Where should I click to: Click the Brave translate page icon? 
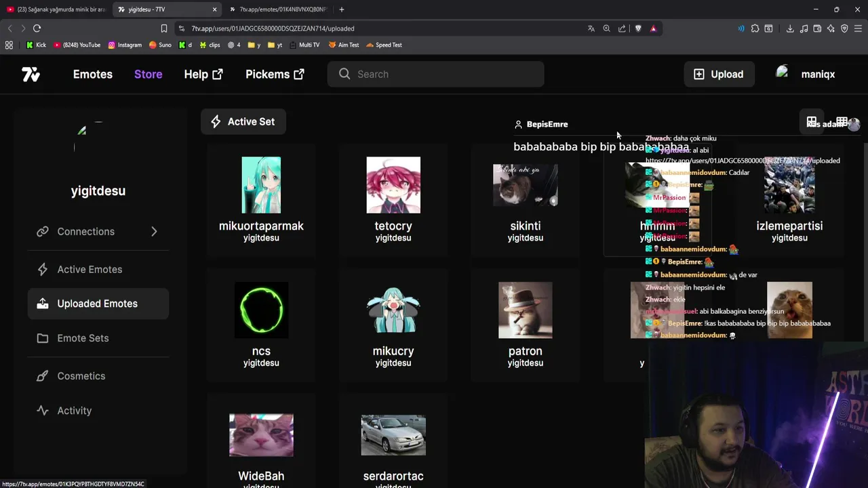tap(591, 28)
